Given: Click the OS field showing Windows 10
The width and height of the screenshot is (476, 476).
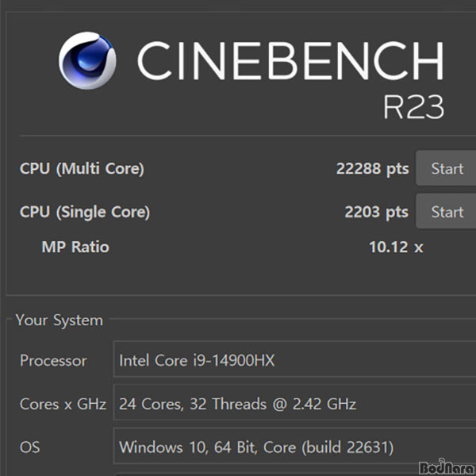Looking at the screenshot, I should [x=294, y=446].
